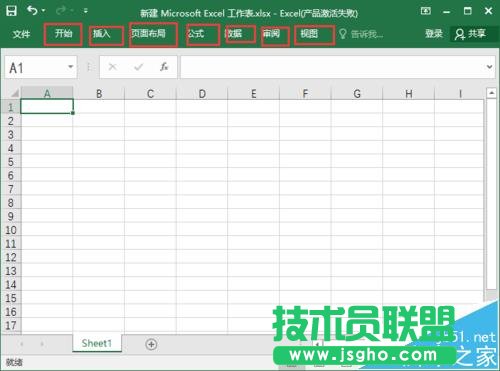Click the active cell A1
The height and width of the screenshot is (371, 500).
(x=47, y=107)
